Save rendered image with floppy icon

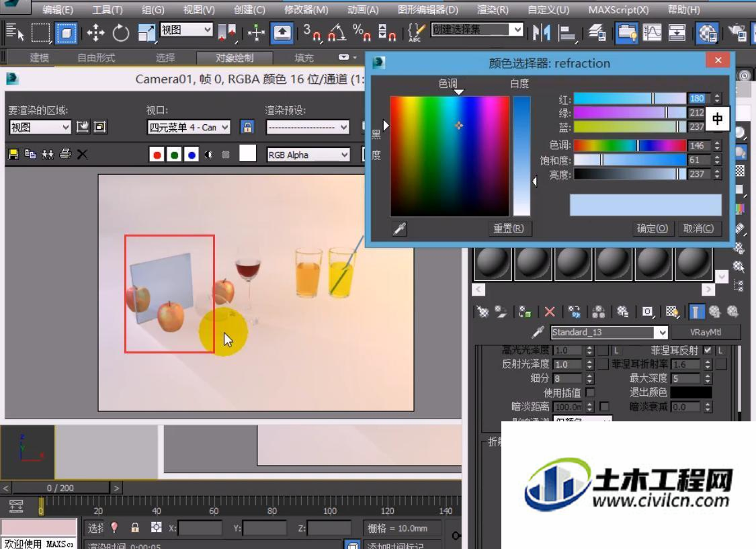[13, 155]
